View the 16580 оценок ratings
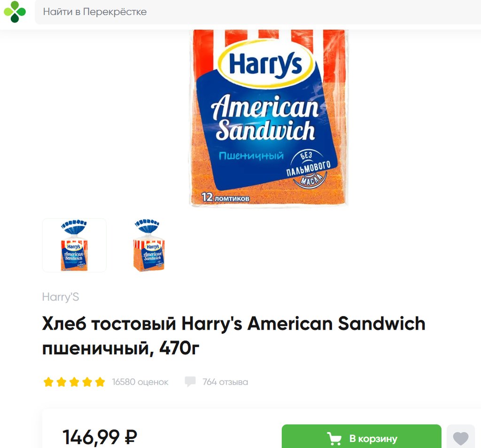The height and width of the screenshot is (448, 481). 140,382
